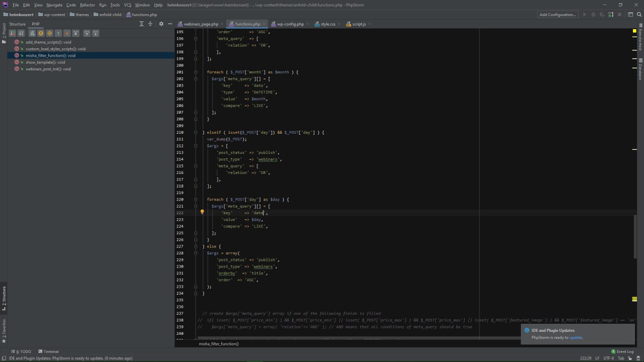Open the Navigate menu
This screenshot has width=644, height=362.
click(54, 5)
